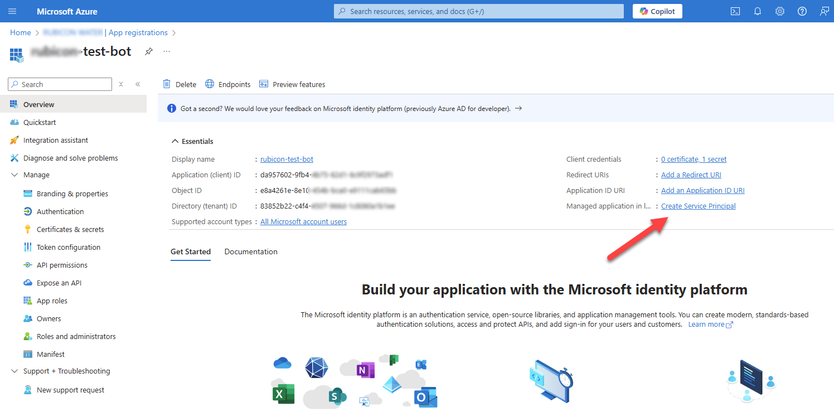
Task: Click the Object ID value
Action: [329, 190]
